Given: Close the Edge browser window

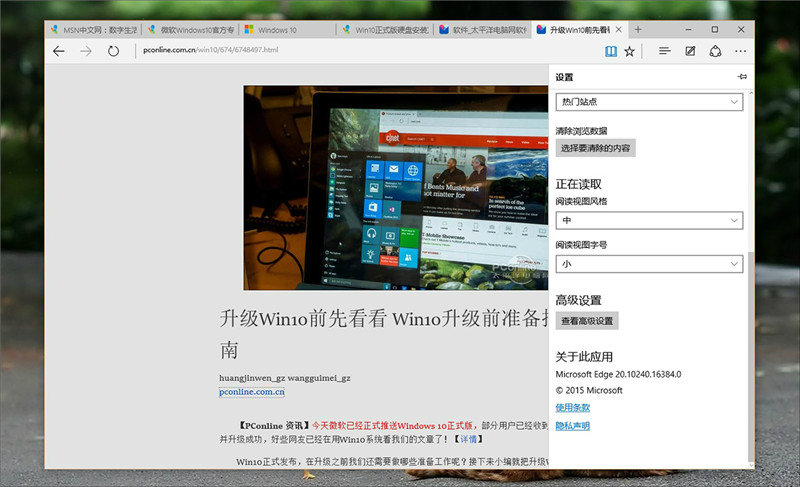Looking at the screenshot, I should (741, 30).
